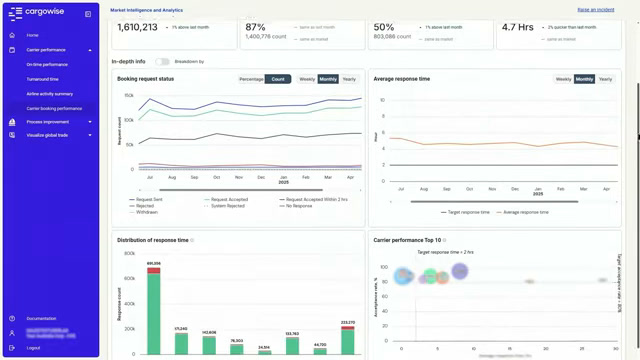Screen dimensions: 640x360
Task: Click Market Intelligence and Analytics breadcrumb
Action: pos(147,10)
